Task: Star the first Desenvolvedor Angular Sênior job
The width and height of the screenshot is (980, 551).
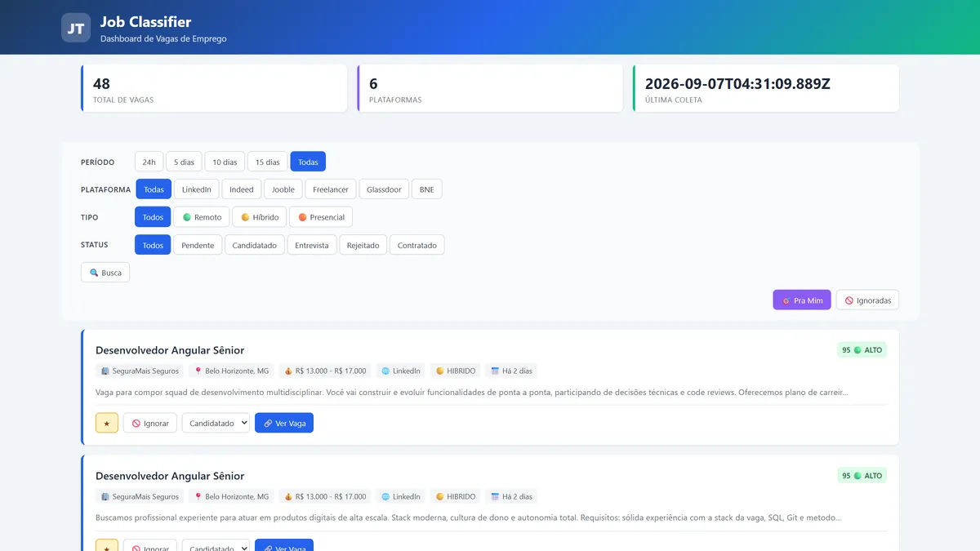Action: click(x=107, y=423)
